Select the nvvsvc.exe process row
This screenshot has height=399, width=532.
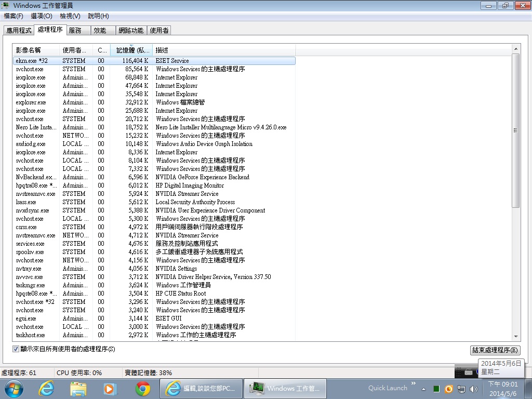tap(154, 277)
